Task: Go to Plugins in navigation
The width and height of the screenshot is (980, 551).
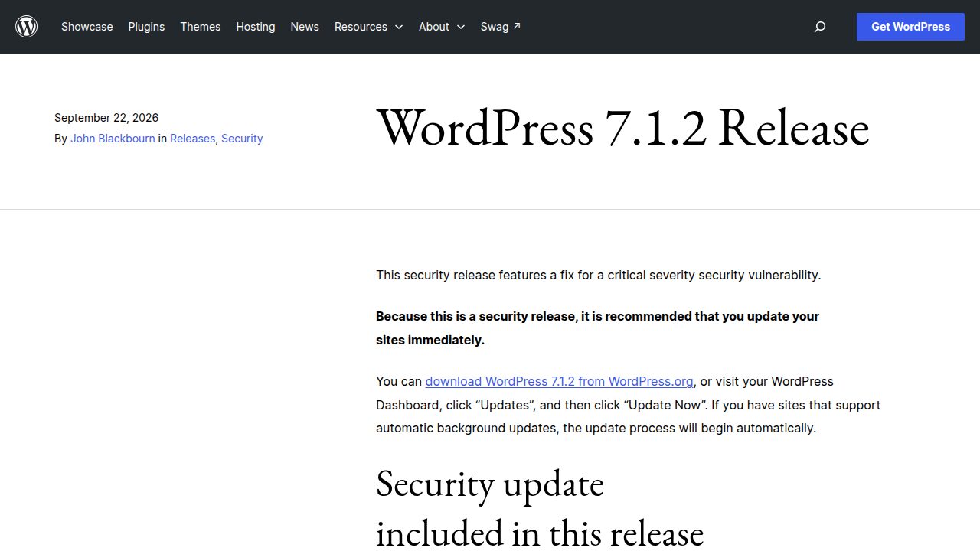Action: point(146,27)
